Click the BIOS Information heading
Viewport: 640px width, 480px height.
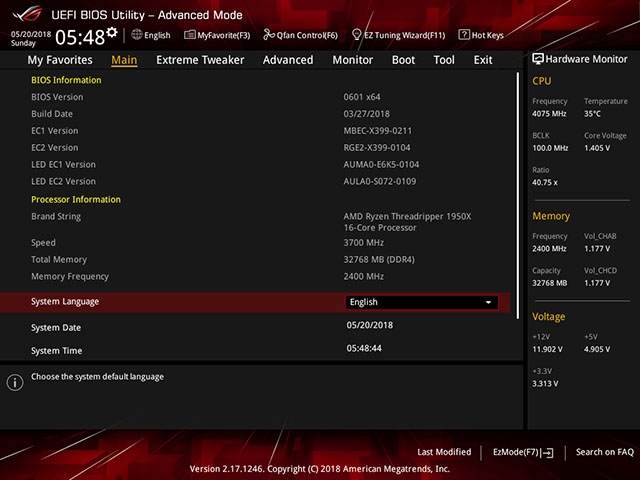pyautogui.click(x=66, y=80)
